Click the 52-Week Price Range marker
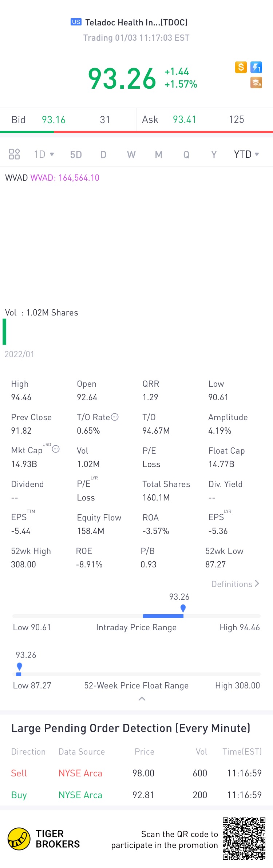This screenshot has height=868, width=273. [20, 666]
